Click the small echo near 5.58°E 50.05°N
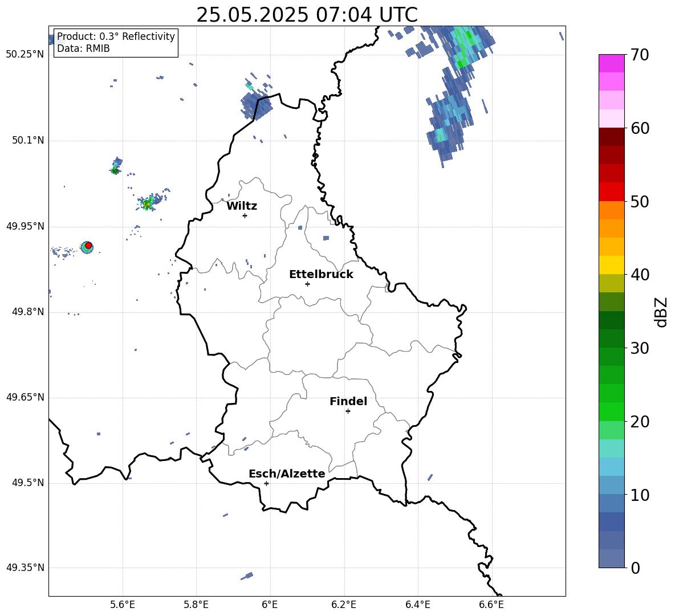 115,166
